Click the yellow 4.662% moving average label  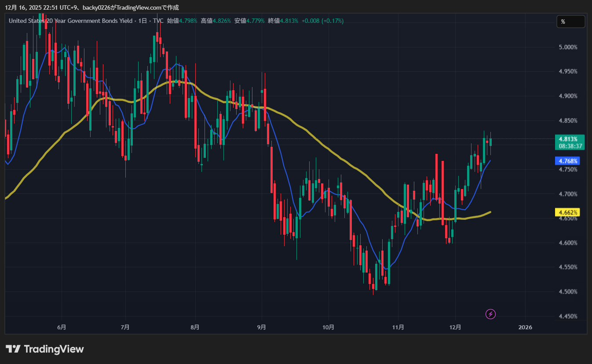568,212
